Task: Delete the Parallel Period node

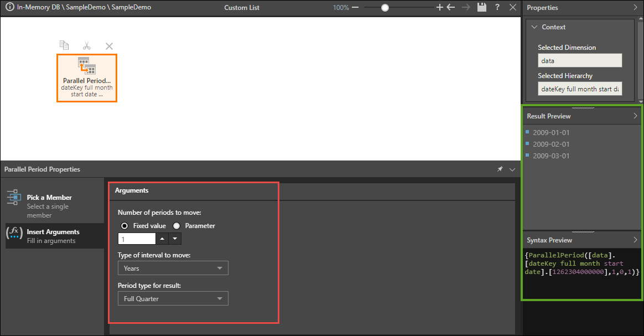Action: [109, 46]
